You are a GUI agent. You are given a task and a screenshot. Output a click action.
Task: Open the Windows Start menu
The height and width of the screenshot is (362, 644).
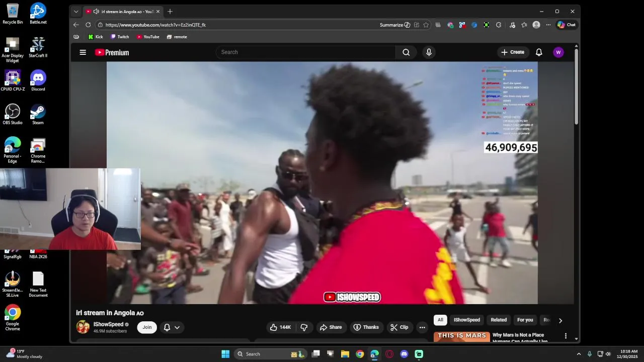(225, 354)
